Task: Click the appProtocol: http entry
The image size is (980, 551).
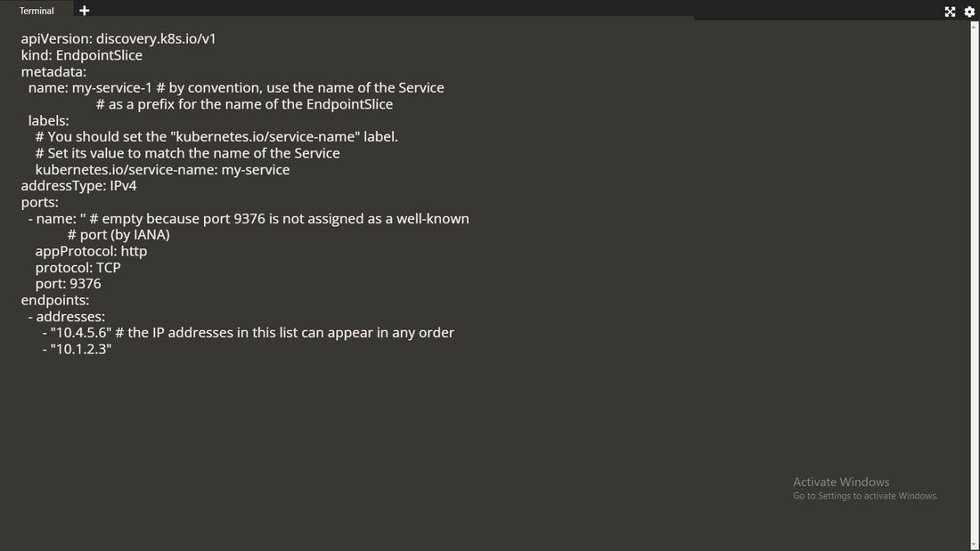Action: (90, 251)
